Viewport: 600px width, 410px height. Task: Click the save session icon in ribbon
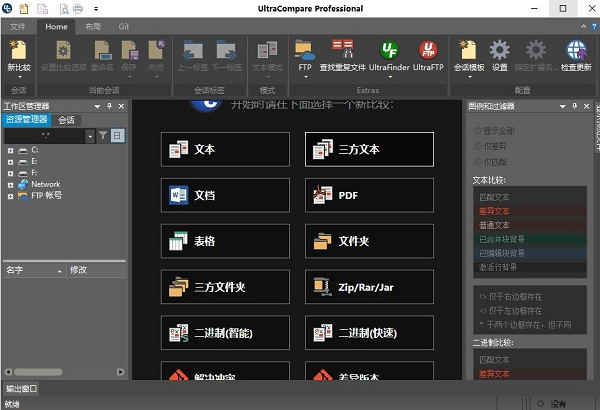[x=129, y=51]
